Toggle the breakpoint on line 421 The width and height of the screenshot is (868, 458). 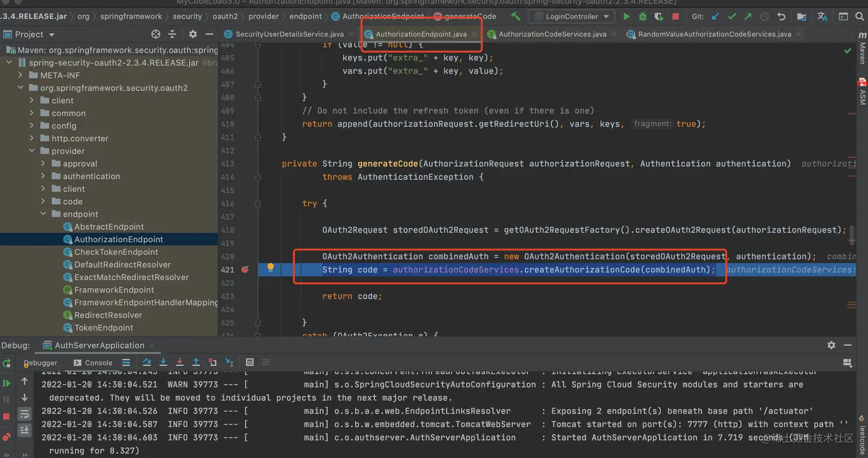point(245,269)
